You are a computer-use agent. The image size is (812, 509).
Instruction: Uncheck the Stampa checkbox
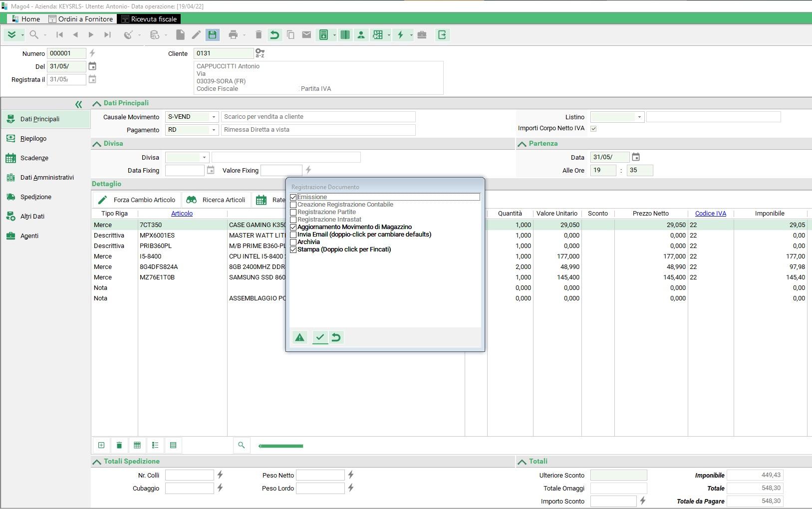tap(293, 250)
